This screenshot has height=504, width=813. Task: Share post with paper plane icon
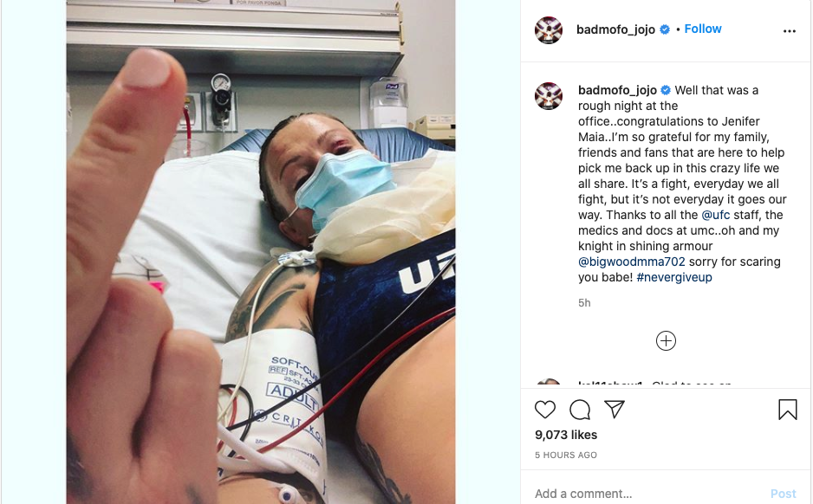pyautogui.click(x=615, y=409)
